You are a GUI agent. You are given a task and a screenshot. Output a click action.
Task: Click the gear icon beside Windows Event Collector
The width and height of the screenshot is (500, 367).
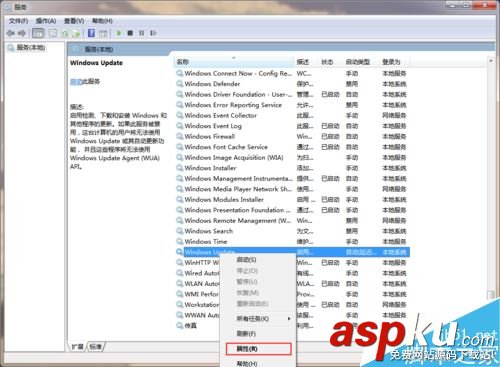tap(180, 115)
